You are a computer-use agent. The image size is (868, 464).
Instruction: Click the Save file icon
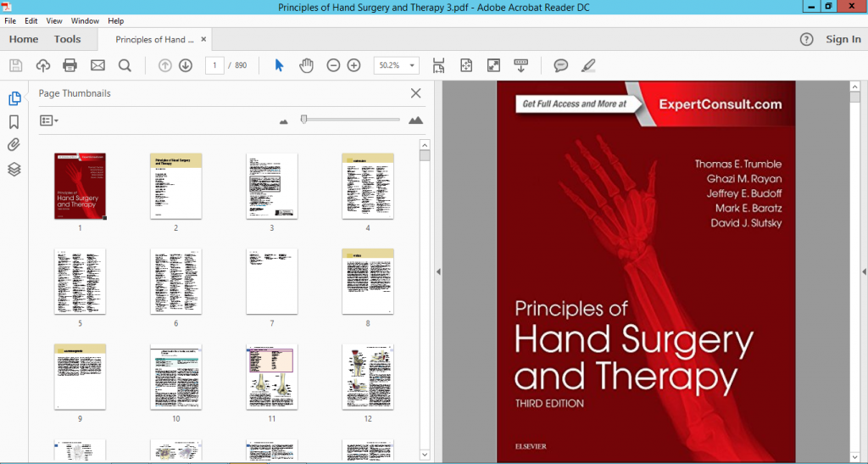pos(15,65)
